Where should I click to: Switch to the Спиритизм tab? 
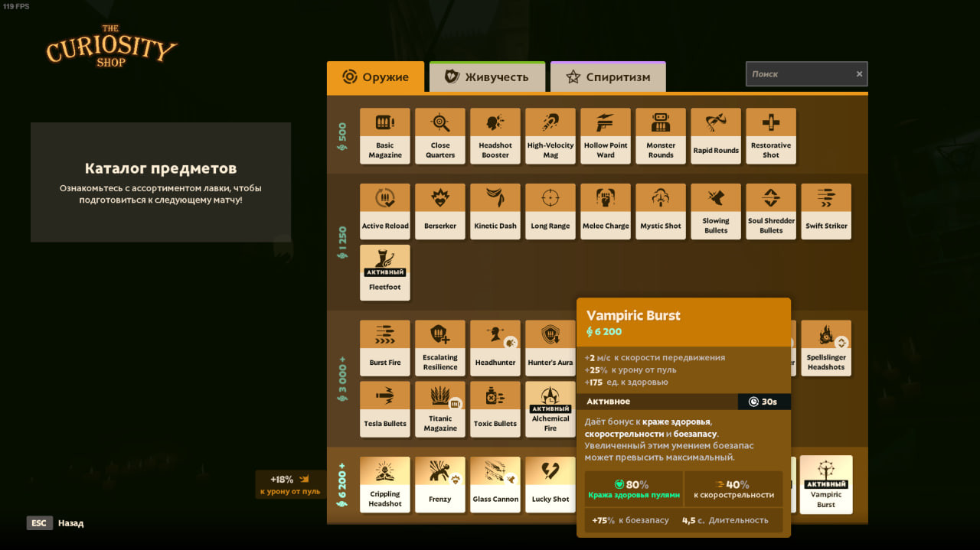click(x=608, y=77)
